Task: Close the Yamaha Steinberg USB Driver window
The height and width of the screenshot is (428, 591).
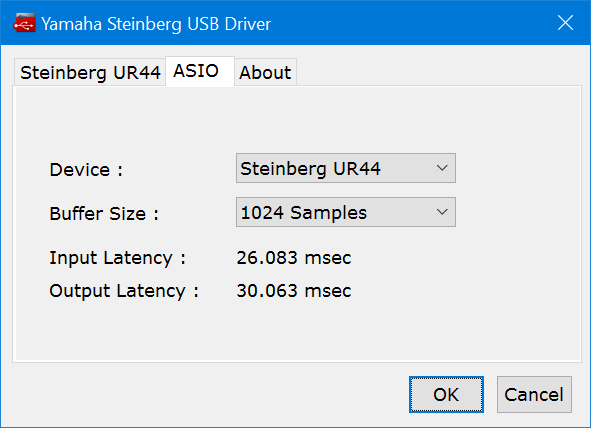Action: coord(565,23)
